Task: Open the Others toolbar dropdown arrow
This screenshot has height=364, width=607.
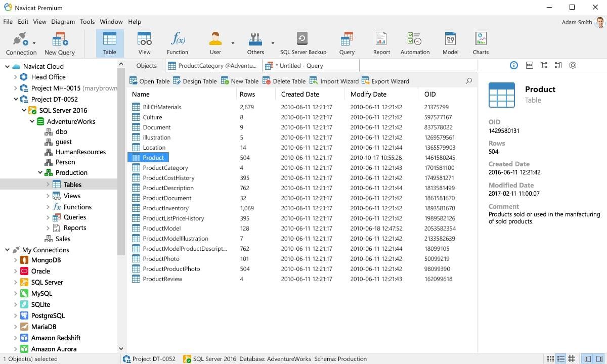Action: [273, 43]
